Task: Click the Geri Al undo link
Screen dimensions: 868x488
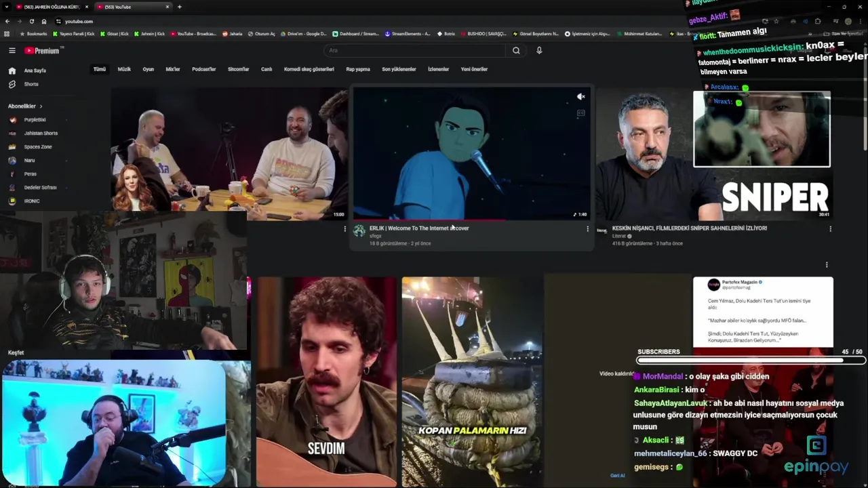Action: tap(617, 476)
